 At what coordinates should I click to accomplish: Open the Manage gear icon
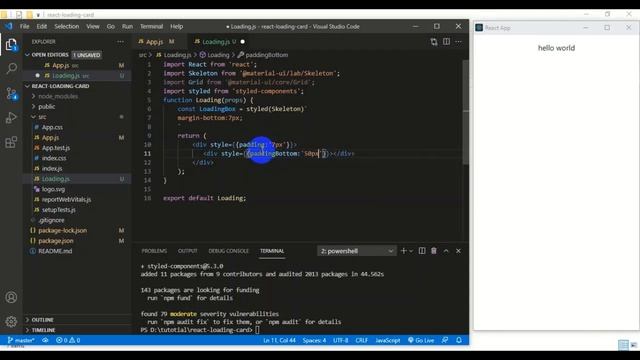click(x=11, y=321)
